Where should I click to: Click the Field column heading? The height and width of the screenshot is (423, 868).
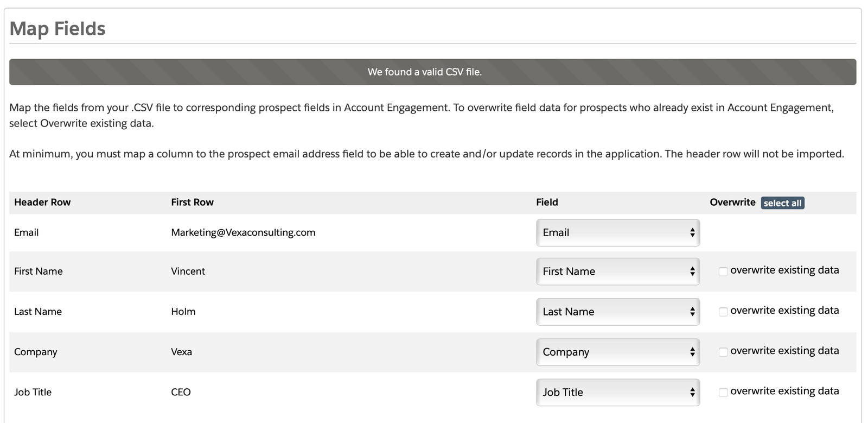point(547,202)
